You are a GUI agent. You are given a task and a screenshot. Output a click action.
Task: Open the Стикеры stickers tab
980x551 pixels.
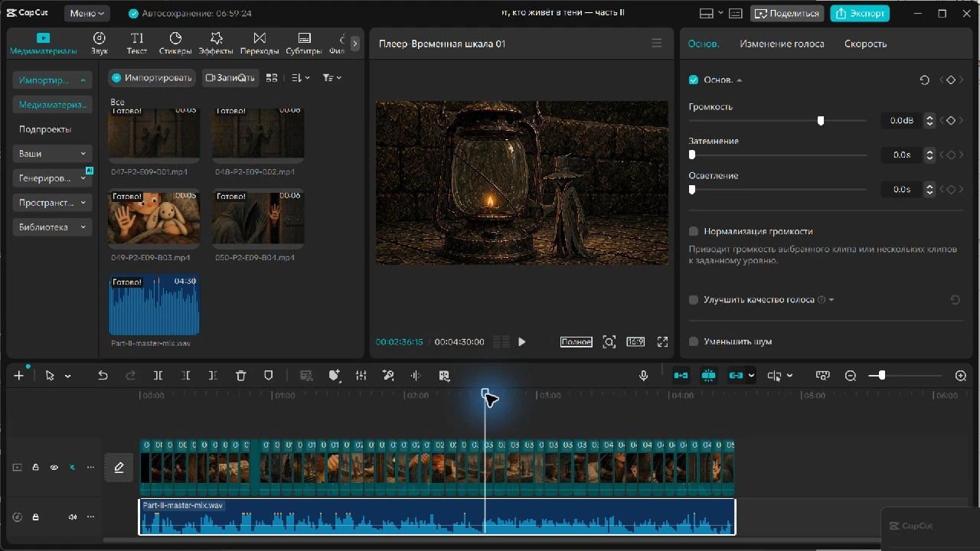point(175,44)
